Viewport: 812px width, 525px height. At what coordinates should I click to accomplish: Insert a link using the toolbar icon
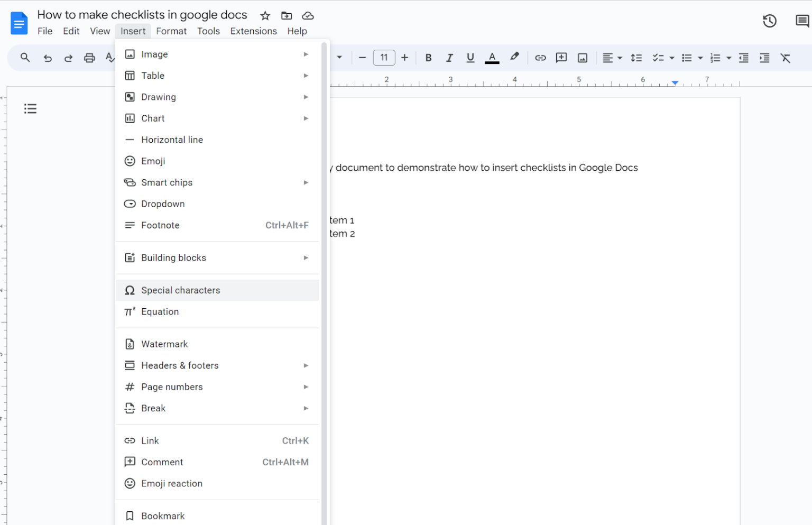pos(540,58)
